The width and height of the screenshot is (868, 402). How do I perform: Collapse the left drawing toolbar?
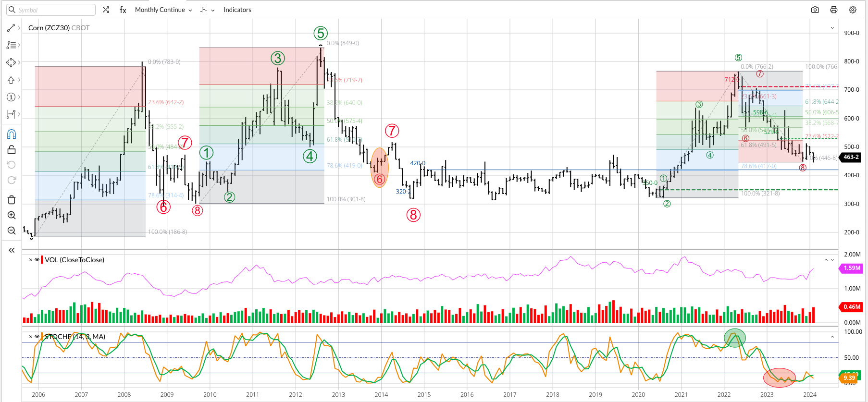tap(12, 250)
